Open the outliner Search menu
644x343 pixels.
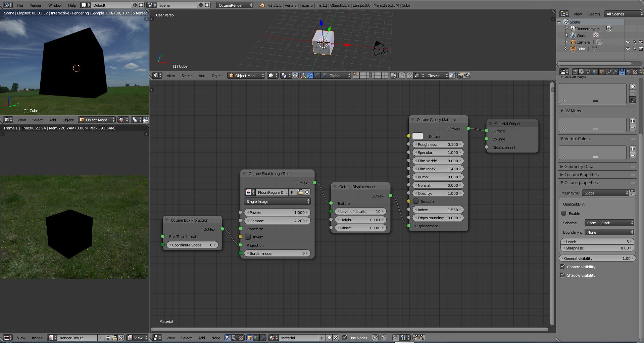click(x=594, y=14)
